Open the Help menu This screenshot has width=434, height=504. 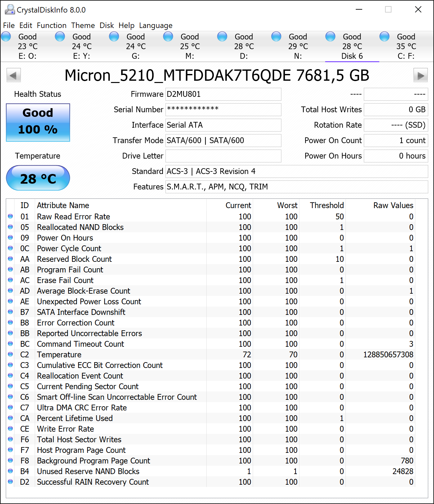pos(127,25)
